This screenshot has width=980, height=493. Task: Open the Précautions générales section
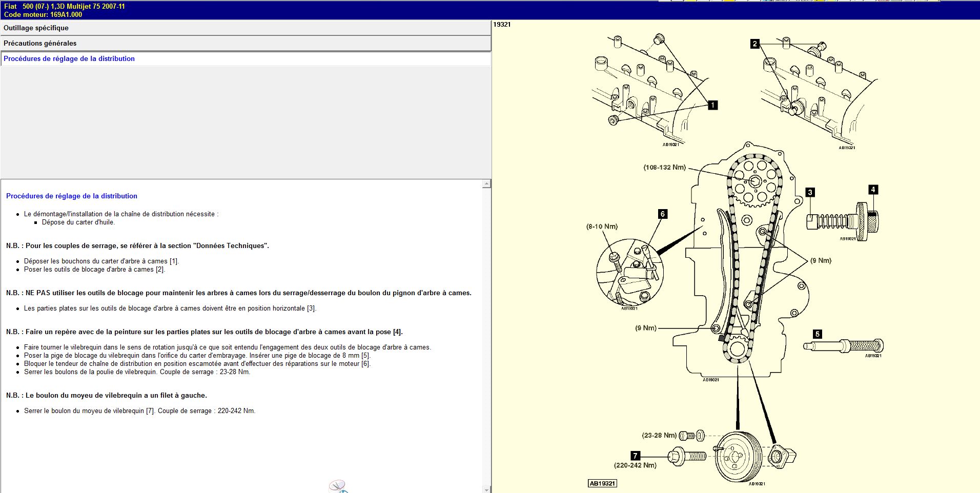pos(40,44)
